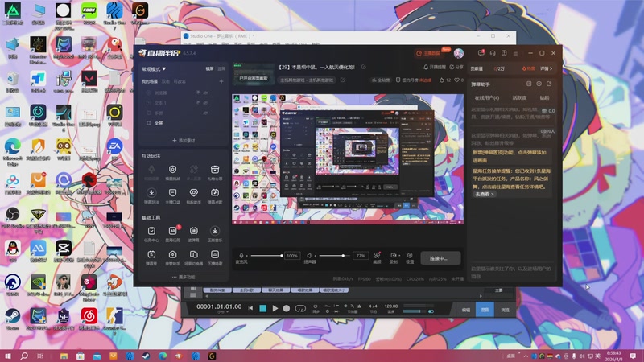Toggle loop in Studio One transport
Screen dimensions: 644x362
[300, 308]
